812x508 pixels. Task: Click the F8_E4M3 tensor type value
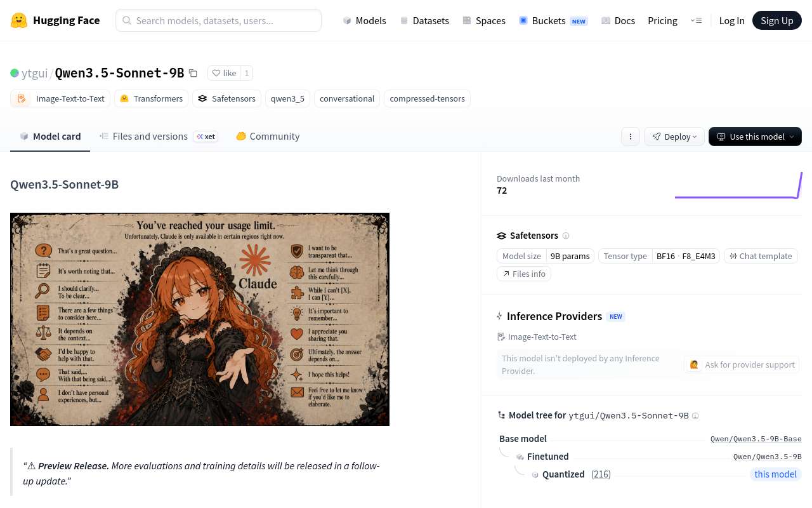[x=699, y=256]
